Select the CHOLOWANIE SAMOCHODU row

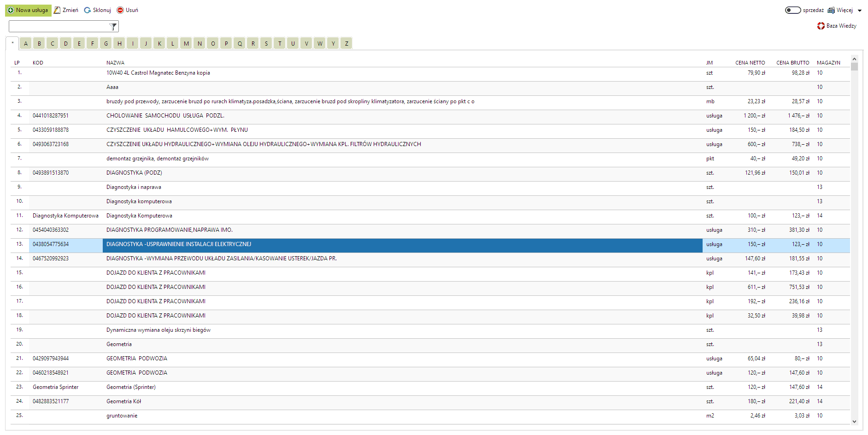pyautogui.click(x=165, y=116)
